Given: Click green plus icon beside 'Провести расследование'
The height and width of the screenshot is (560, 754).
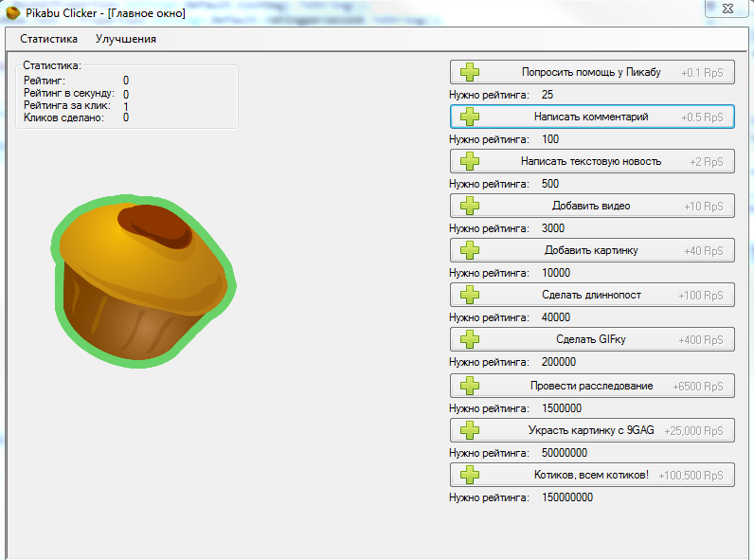Looking at the screenshot, I should [470, 386].
